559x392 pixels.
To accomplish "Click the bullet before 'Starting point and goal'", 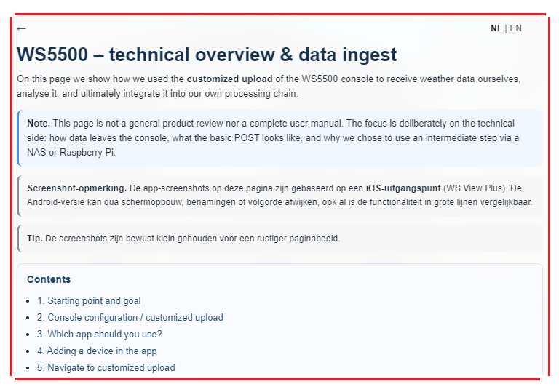I will point(28,302).
